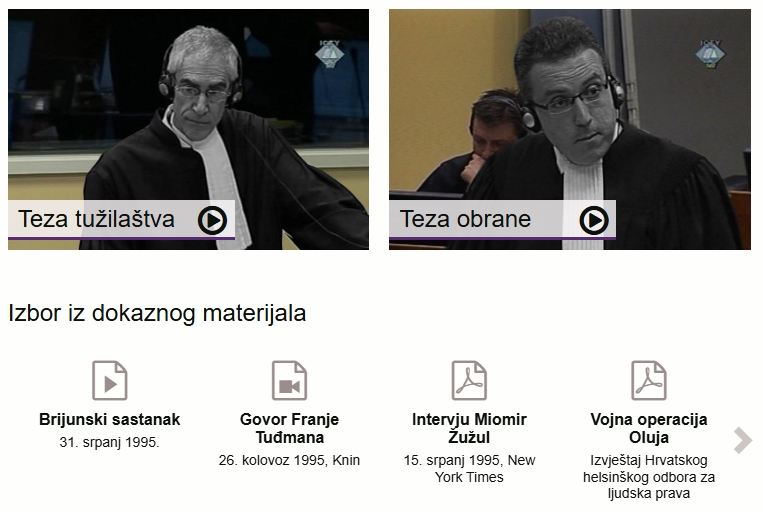
Task: Click the Hrvatskog helsinškog odbora report description
Action: [649, 477]
